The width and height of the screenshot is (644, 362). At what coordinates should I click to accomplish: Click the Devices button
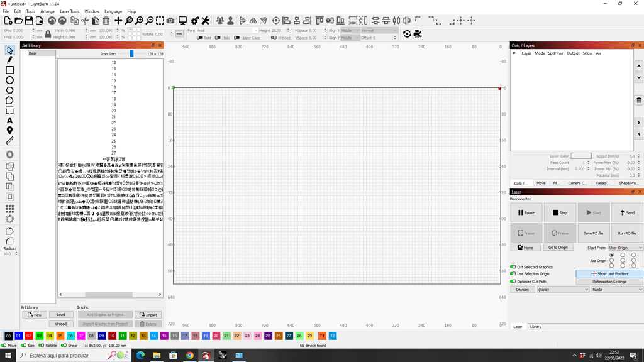(523, 289)
